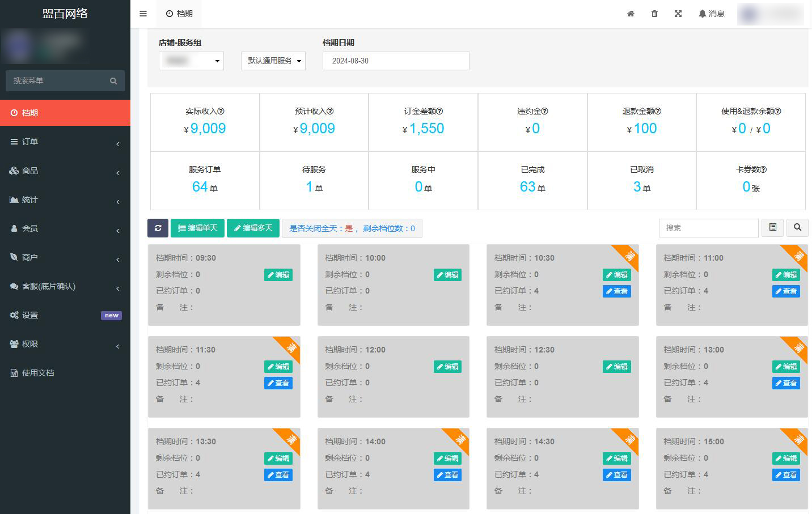Click the 编辑单天 button
The height and width of the screenshot is (514, 812).
tap(197, 228)
